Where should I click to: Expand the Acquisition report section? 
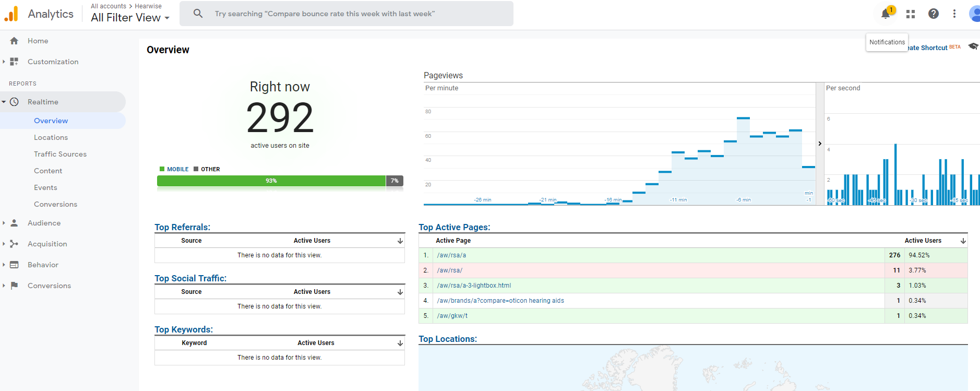click(47, 244)
